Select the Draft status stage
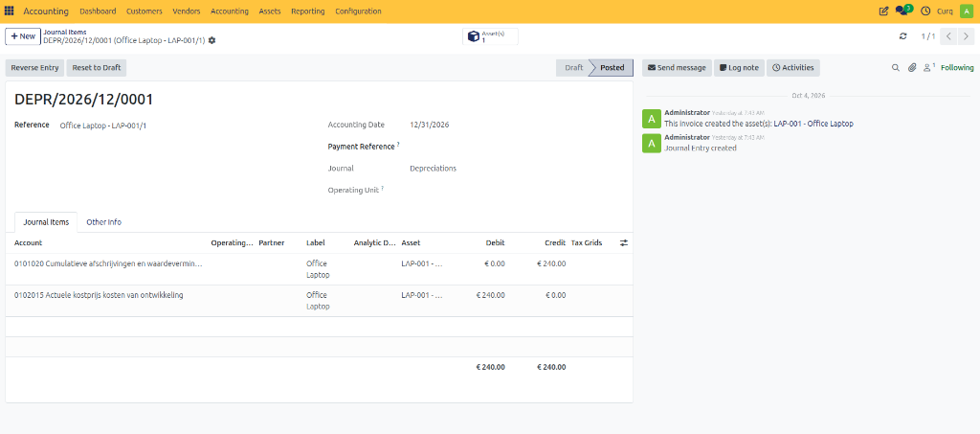Image resolution: width=980 pixels, height=434 pixels. click(x=573, y=67)
